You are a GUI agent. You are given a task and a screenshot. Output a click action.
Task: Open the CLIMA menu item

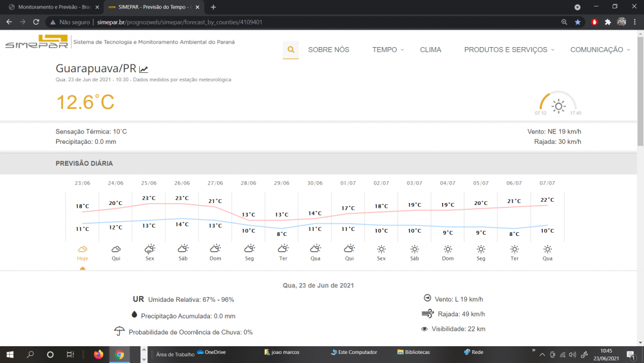click(x=430, y=50)
